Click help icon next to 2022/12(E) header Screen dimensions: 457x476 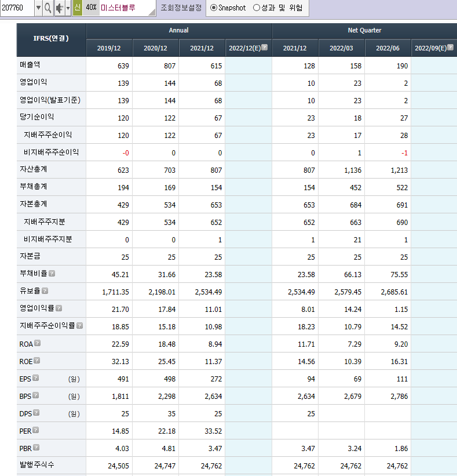coord(265,48)
